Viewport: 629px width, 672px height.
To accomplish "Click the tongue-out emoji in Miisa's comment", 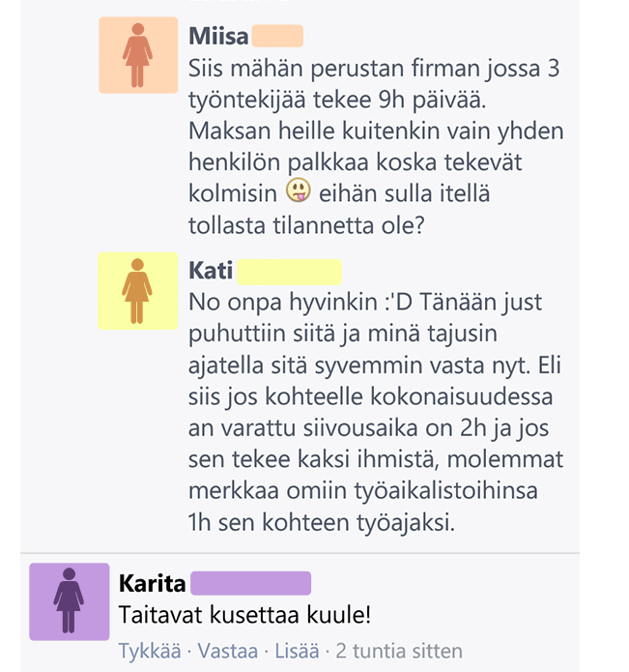I will (x=298, y=190).
